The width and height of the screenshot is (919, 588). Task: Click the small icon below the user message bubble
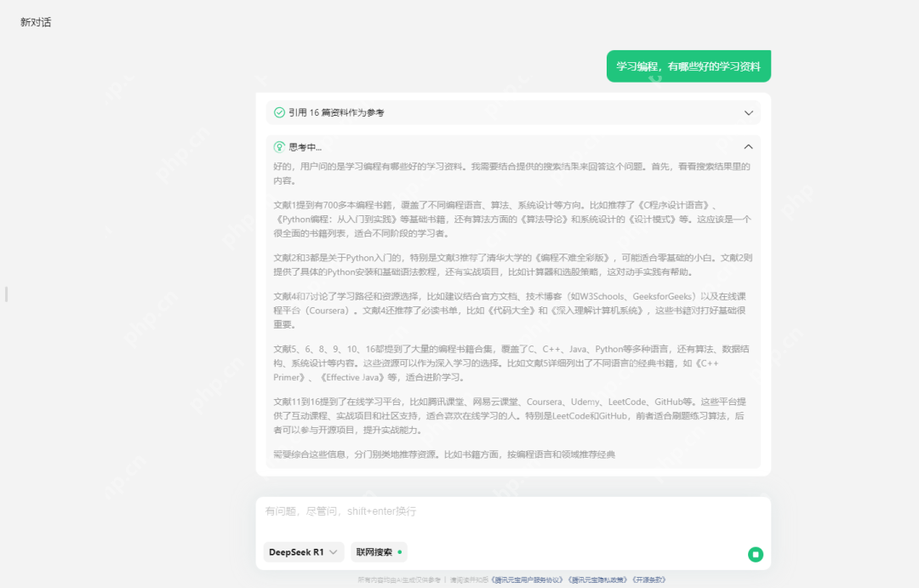click(x=655, y=81)
